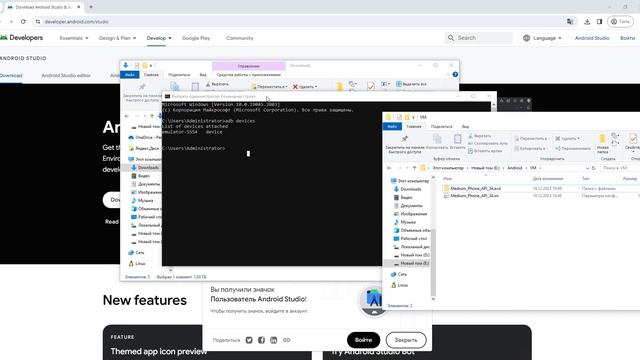640x360 pixels.
Task: Click Pin to Quick access in VM window
Action: 404,144
